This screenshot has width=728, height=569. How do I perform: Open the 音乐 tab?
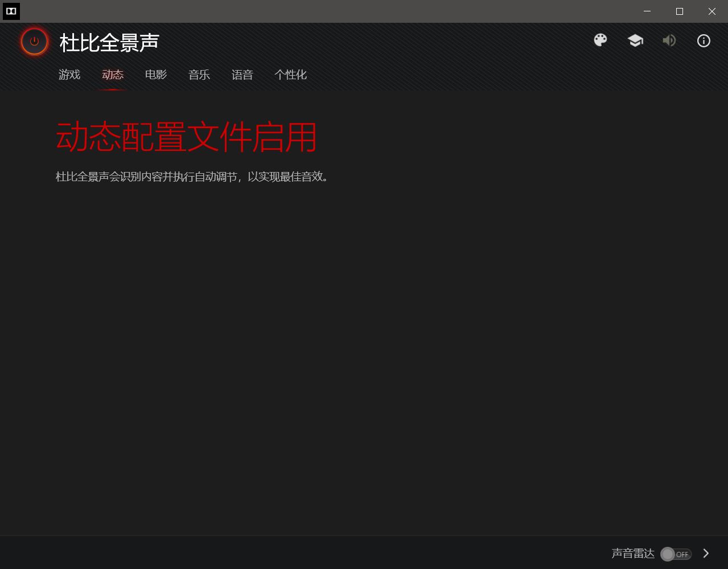point(199,75)
